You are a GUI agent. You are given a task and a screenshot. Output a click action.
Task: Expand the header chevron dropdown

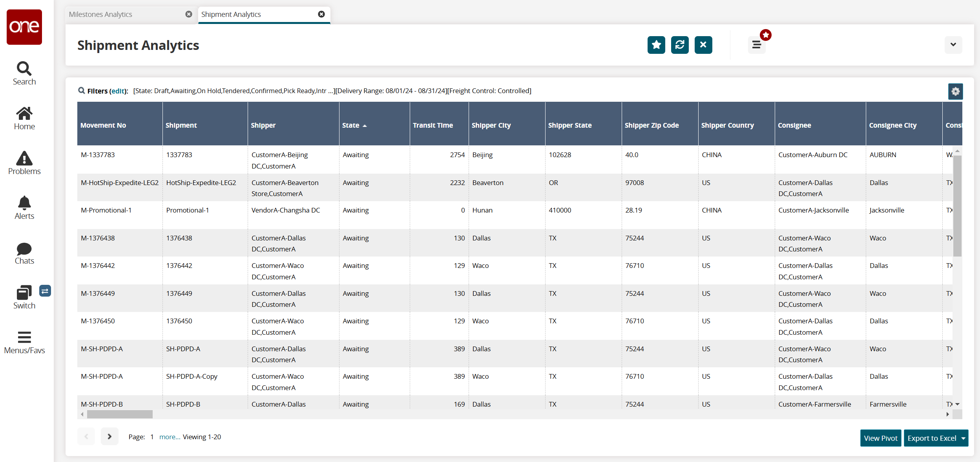[953, 45]
